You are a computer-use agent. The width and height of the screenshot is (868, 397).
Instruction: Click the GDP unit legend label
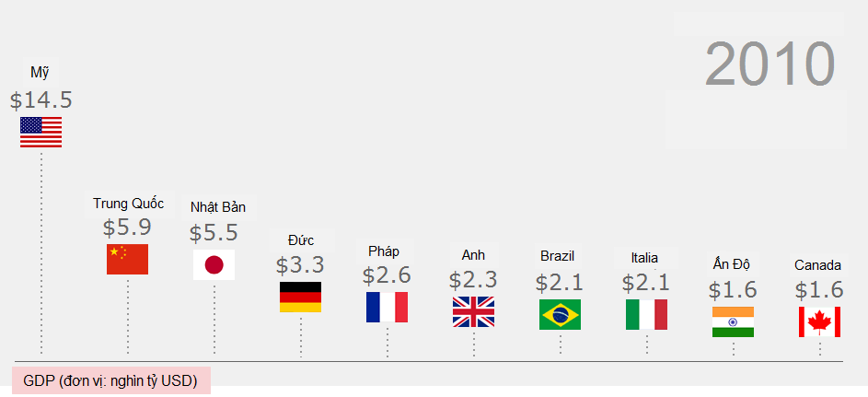pos(110,380)
